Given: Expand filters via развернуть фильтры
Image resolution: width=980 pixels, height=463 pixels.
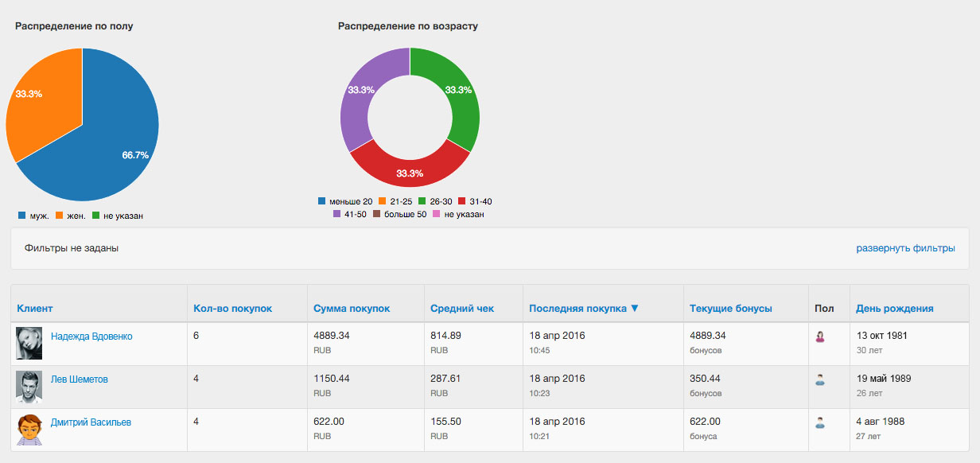Looking at the screenshot, I should pos(905,248).
